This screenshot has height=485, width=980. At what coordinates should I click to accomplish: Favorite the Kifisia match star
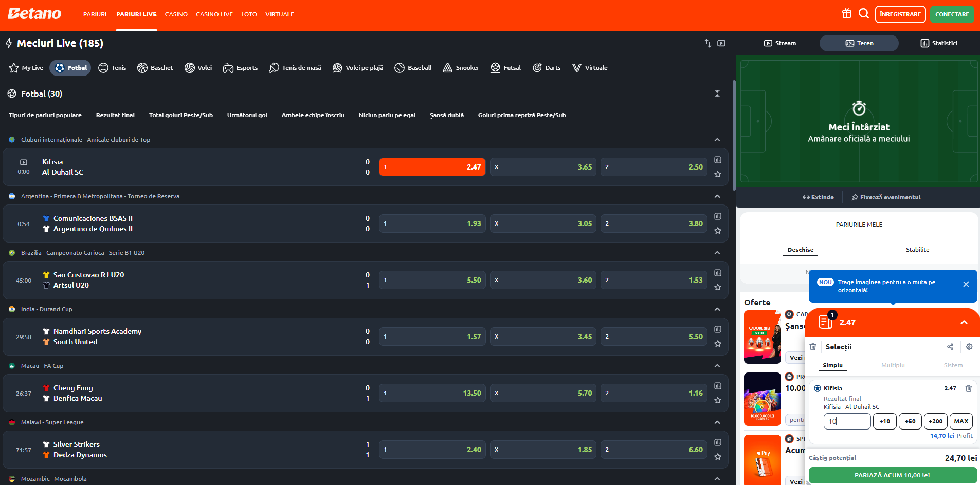tap(718, 174)
